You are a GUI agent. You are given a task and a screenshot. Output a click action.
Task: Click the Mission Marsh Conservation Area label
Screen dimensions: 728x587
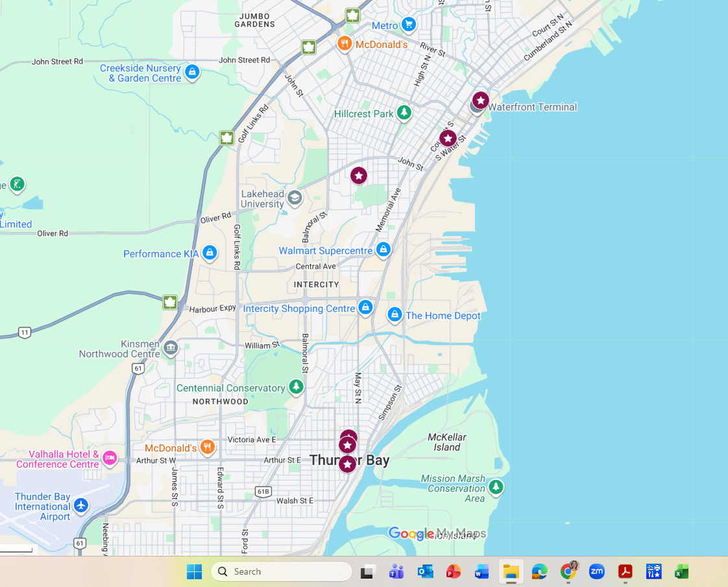pos(453,488)
